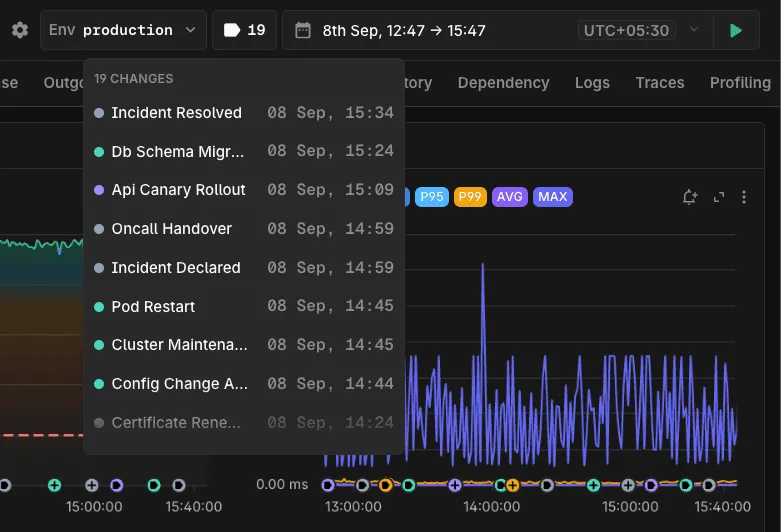781x532 pixels.
Task: Click the green tag marker on left chart
Action: click(154, 485)
